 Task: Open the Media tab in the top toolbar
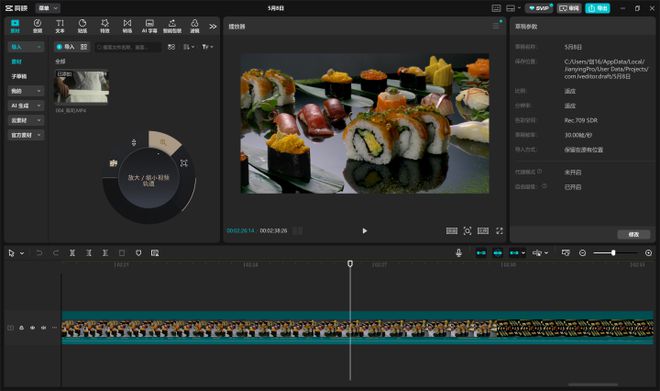pos(15,26)
